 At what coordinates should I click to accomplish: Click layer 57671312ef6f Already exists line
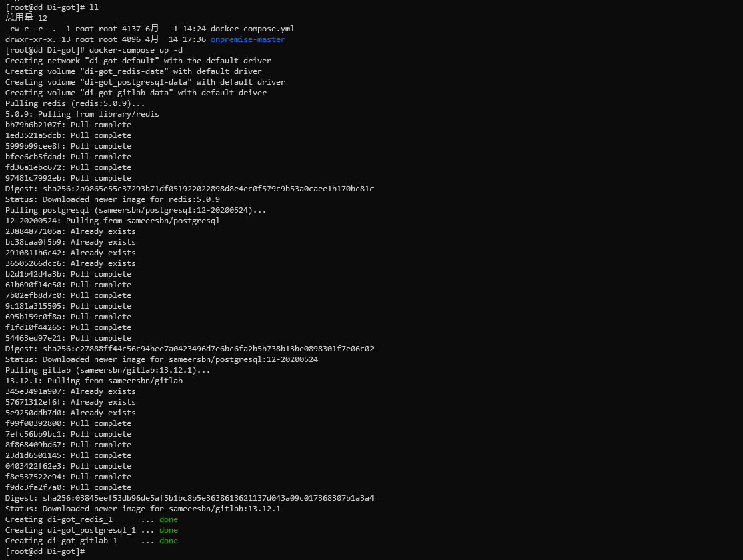pos(71,402)
